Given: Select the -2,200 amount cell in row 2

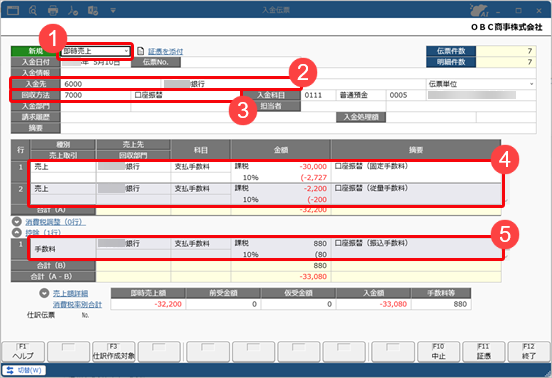Looking at the screenshot, I should coord(281,189).
